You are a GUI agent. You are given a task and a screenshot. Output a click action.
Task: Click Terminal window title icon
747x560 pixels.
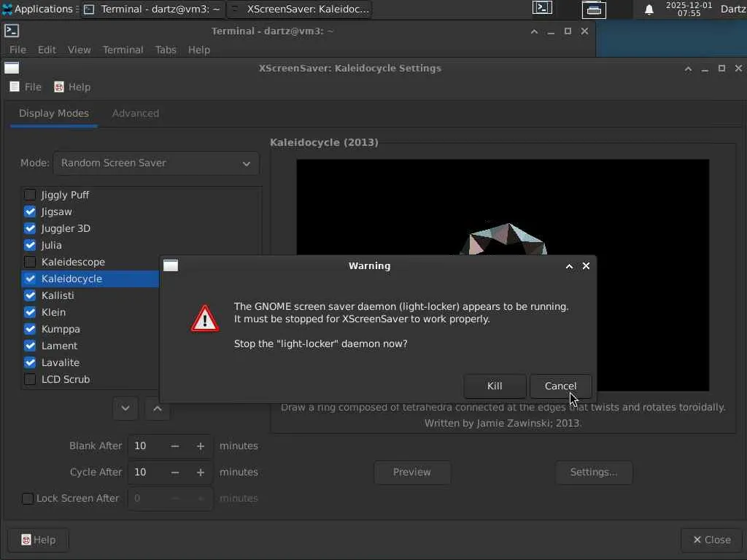click(12, 31)
